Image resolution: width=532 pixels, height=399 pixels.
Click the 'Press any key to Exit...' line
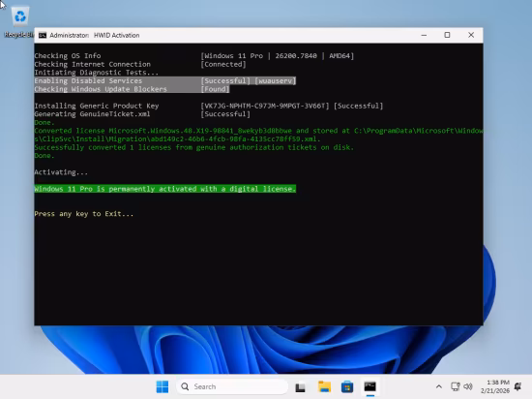84,214
